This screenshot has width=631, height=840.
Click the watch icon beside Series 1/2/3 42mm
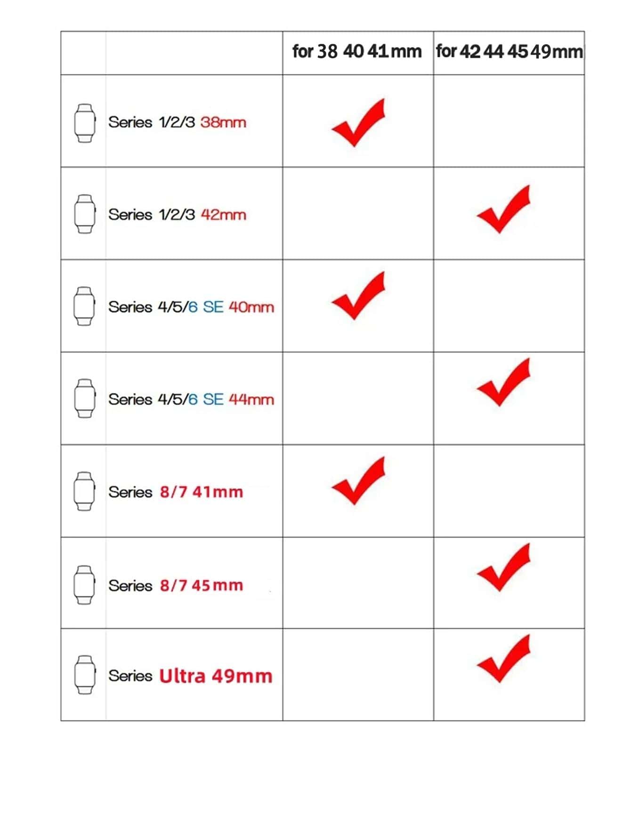click(85, 214)
